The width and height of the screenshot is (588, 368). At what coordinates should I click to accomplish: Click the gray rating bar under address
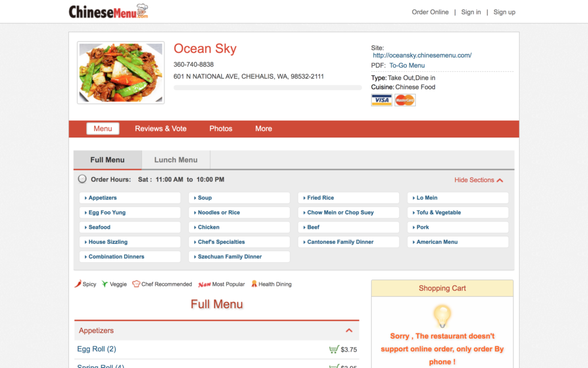pyautogui.click(x=268, y=88)
